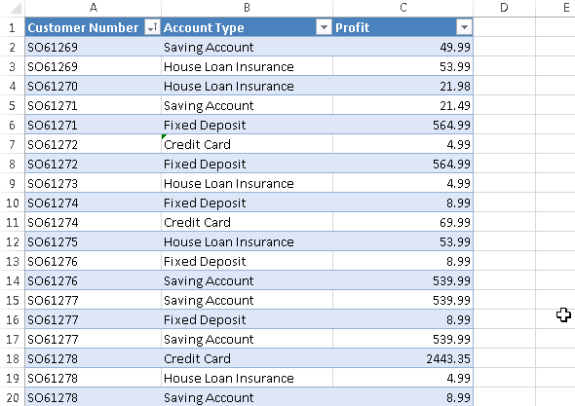575x406 pixels.
Task: Select Fixed Deposit in row 8
Action: coord(247,164)
